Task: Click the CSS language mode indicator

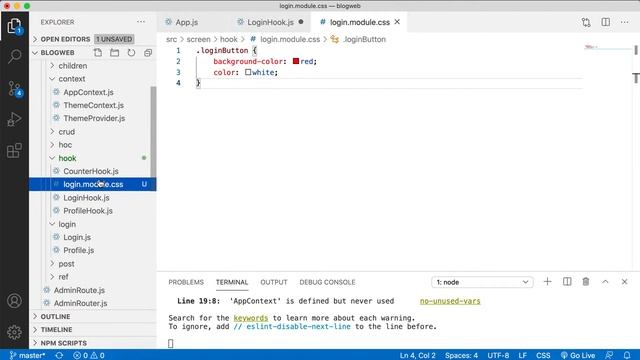Action: (543, 356)
